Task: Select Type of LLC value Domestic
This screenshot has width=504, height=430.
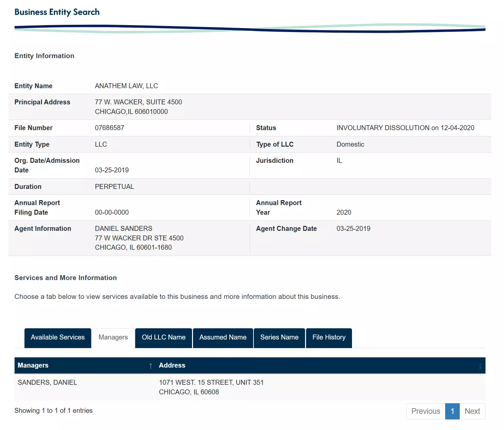Action: click(x=350, y=144)
